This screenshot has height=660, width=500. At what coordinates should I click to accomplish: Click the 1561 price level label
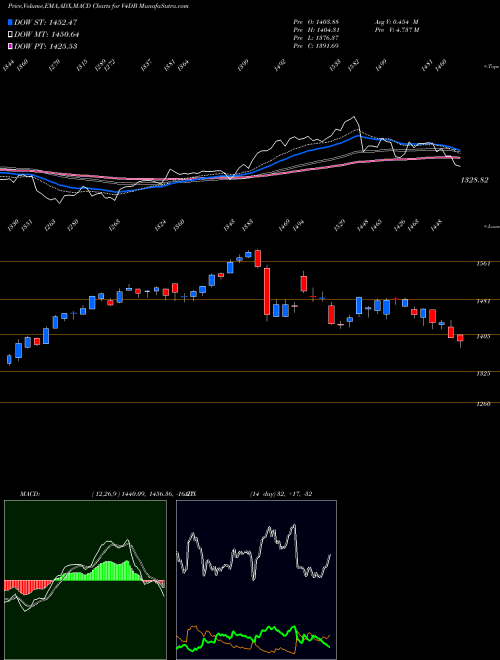[483, 264]
